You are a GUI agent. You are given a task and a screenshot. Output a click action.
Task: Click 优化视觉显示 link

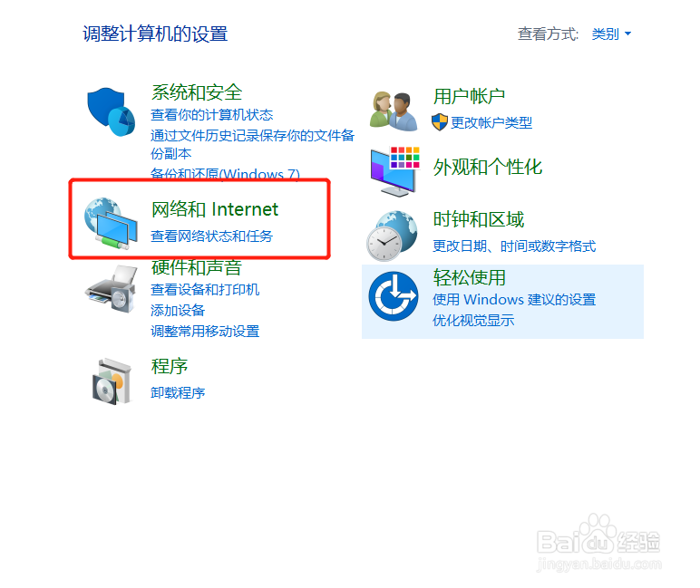click(x=473, y=320)
